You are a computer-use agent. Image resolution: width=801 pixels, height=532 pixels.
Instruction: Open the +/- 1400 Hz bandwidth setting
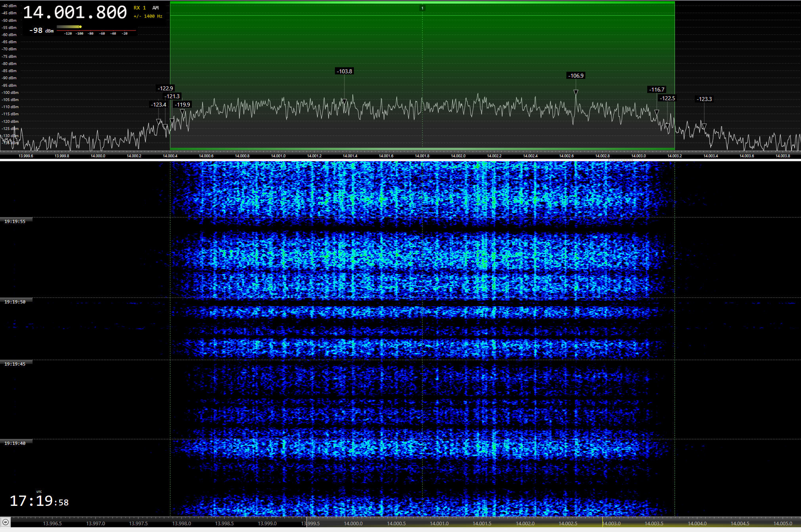148,16
